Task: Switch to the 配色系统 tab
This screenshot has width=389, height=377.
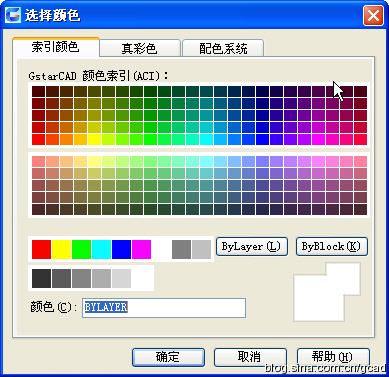Action: click(223, 48)
